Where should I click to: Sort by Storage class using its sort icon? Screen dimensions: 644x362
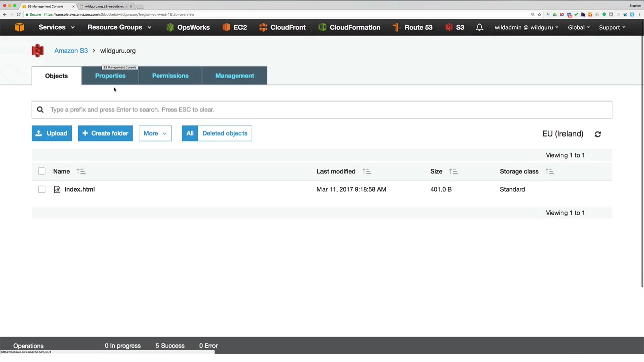[x=549, y=172]
